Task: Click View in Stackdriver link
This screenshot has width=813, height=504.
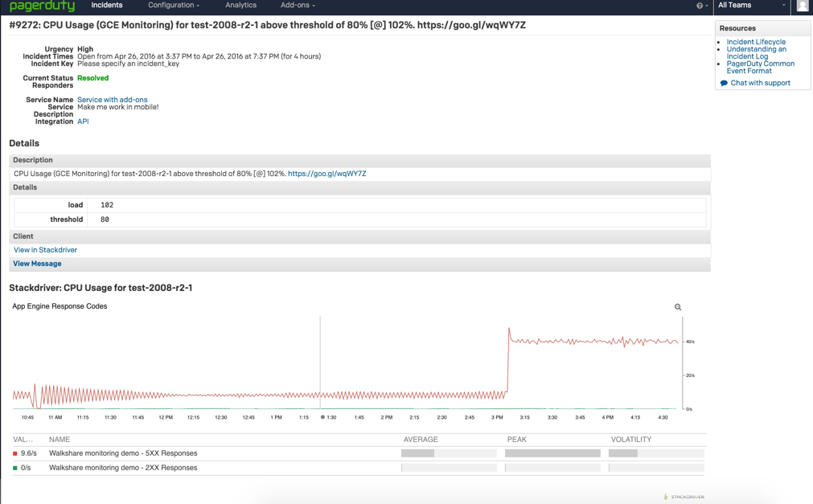Action: [x=45, y=250]
